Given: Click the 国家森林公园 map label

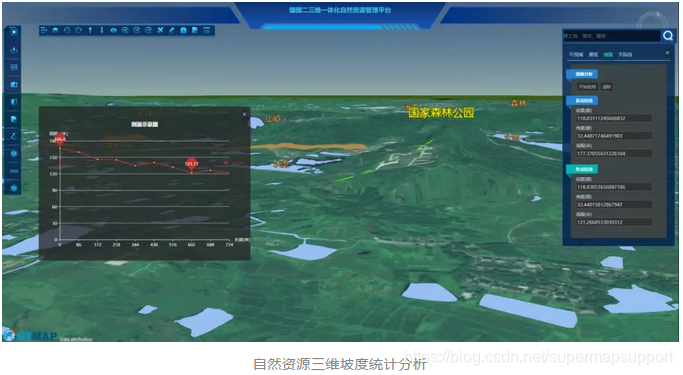Looking at the screenshot, I should 441,113.
